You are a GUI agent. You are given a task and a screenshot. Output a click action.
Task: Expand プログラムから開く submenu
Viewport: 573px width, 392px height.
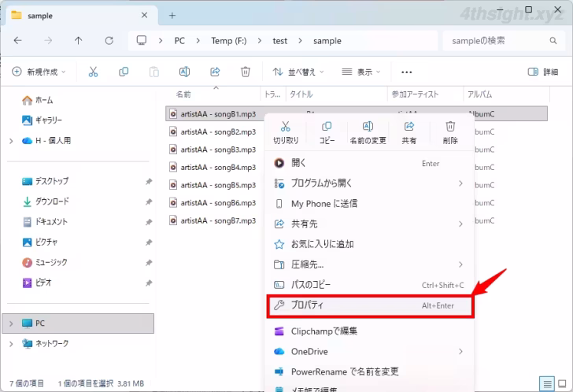click(x=460, y=183)
